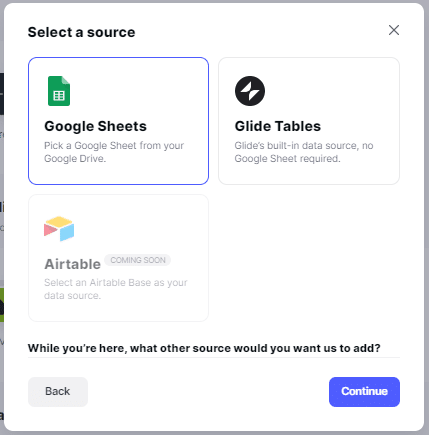Click the empty area right of the Airtable card
The height and width of the screenshot is (435, 429).
pyautogui.click(x=309, y=258)
